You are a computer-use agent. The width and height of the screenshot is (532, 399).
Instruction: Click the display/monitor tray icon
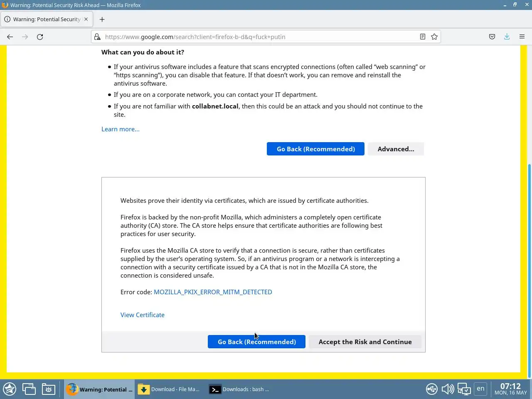[464, 389]
